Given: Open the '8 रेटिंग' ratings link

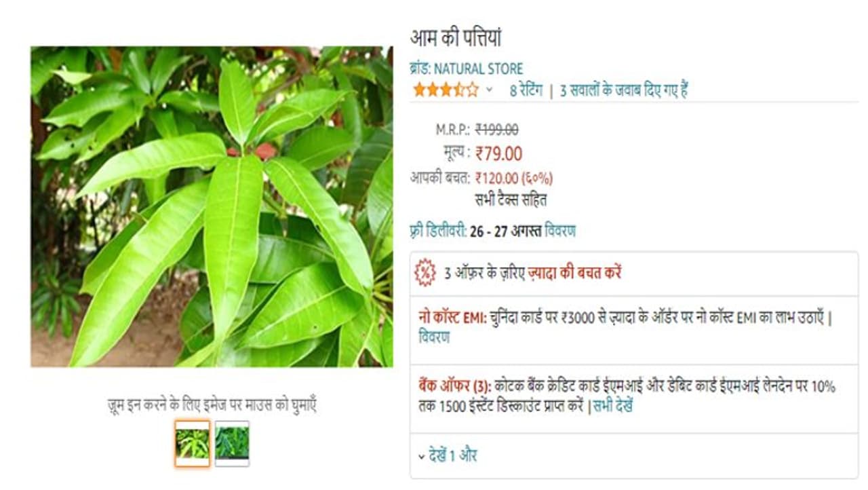Looking at the screenshot, I should coord(526,90).
